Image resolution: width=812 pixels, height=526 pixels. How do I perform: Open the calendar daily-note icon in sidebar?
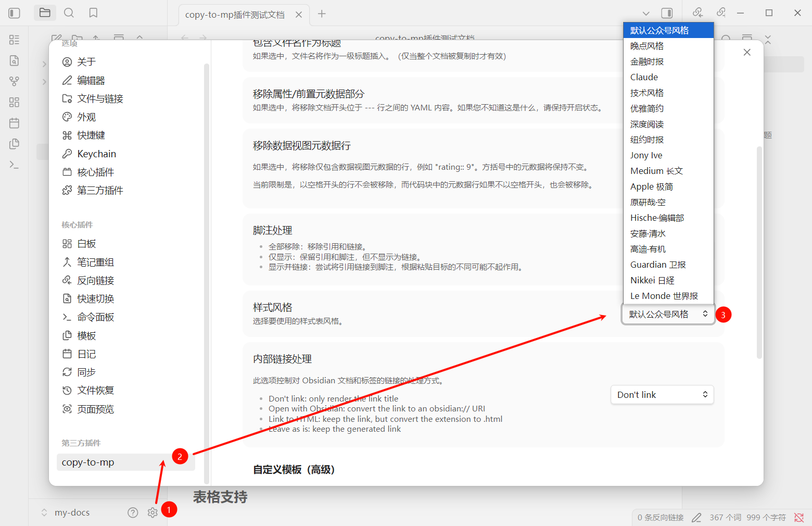click(14, 123)
